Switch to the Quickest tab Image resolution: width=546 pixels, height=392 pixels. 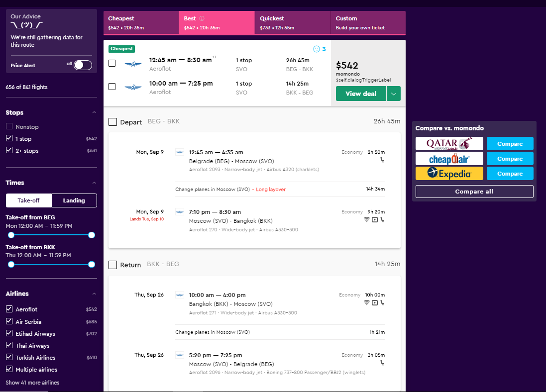[x=293, y=22]
